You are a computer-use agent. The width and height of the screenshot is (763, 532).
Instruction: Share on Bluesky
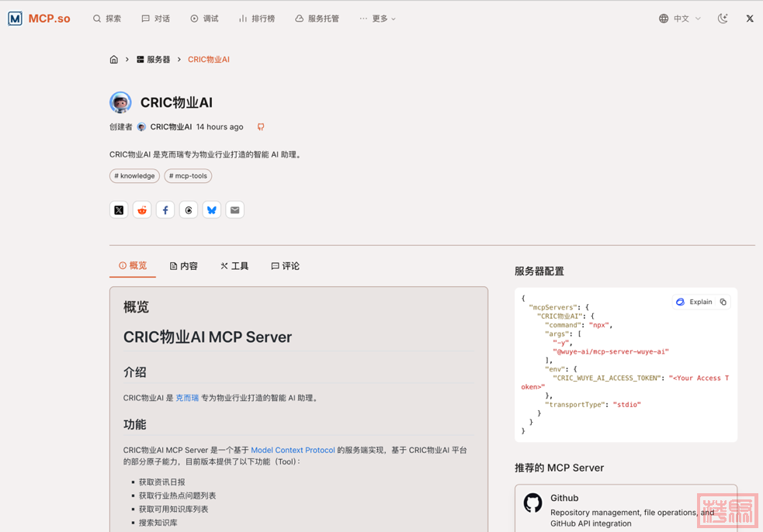[x=212, y=210]
